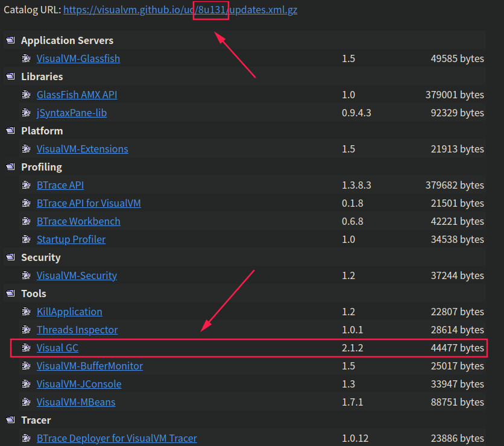Screen dimensions: 504x446
Task: Click the plugin icon beside BTrace Workbench
Action: tap(26, 221)
